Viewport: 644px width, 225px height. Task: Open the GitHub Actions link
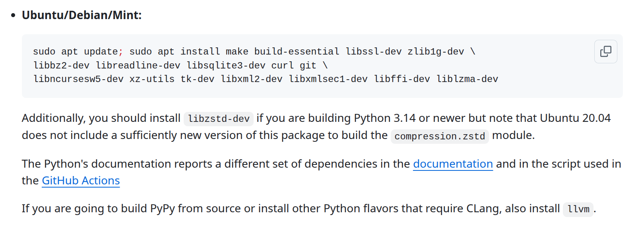(x=81, y=180)
